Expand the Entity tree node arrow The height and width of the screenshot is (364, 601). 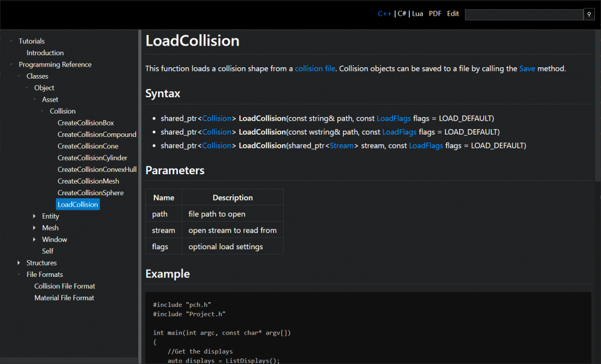[35, 216]
